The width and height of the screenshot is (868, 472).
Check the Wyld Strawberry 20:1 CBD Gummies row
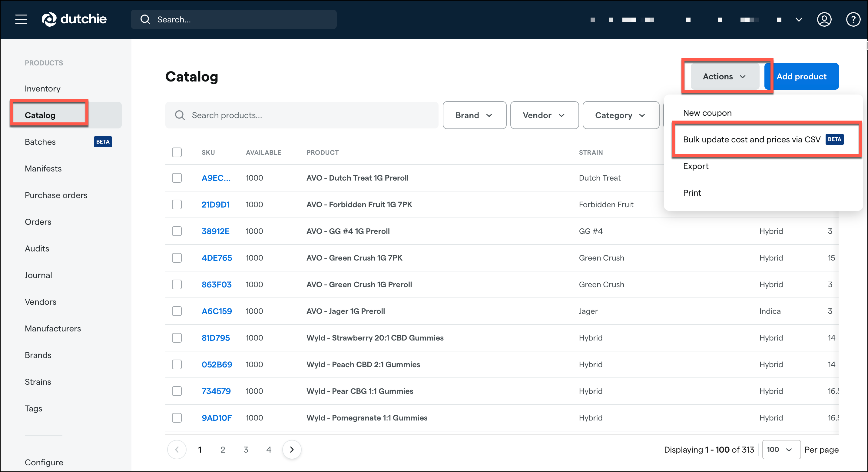pos(177,337)
